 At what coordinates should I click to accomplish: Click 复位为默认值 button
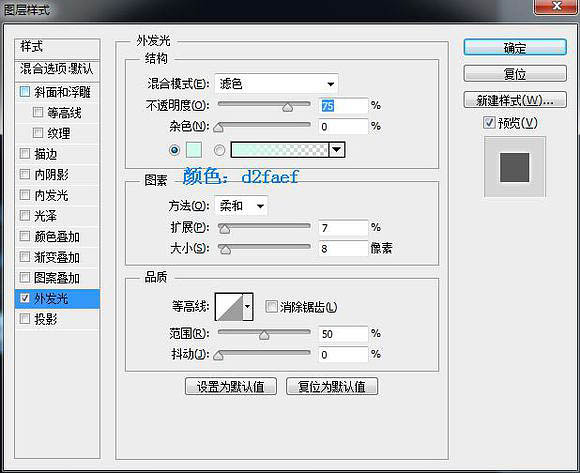[x=332, y=386]
